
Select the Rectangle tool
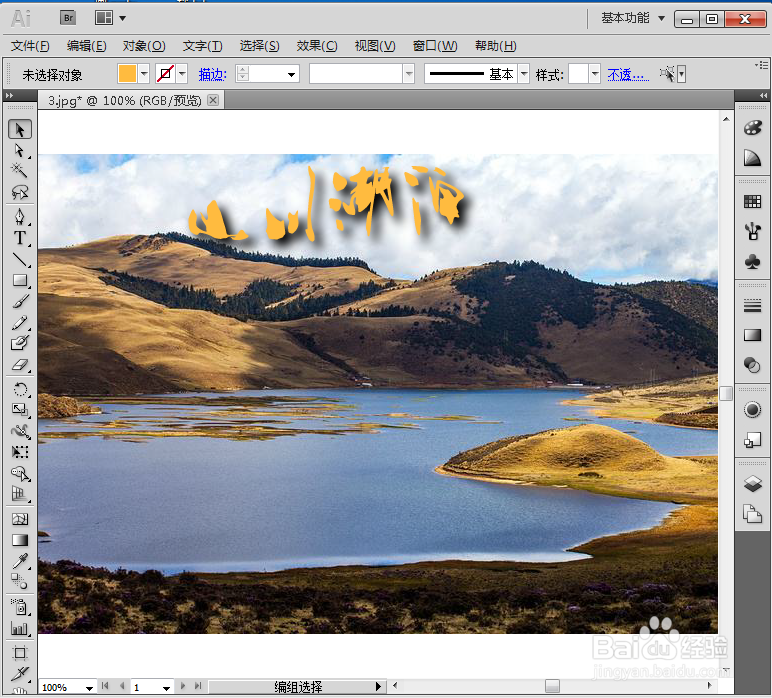tap(20, 281)
